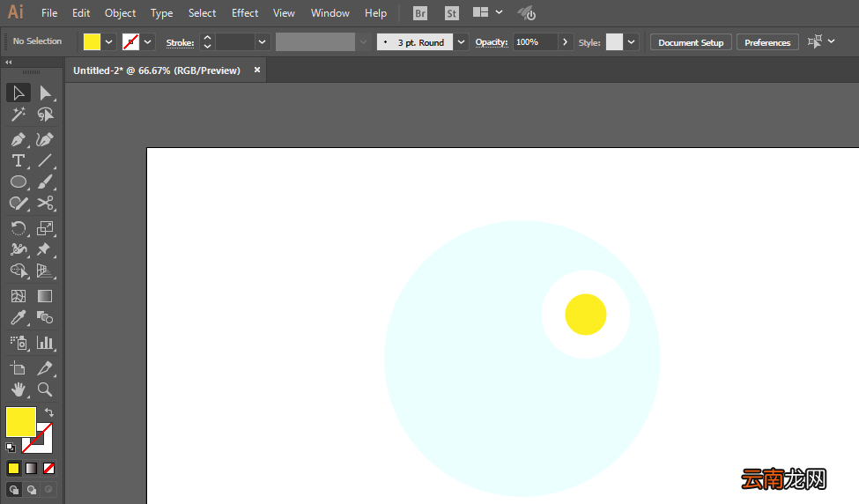
Task: Select the Symbol Sprayer tool
Action: tap(19, 343)
